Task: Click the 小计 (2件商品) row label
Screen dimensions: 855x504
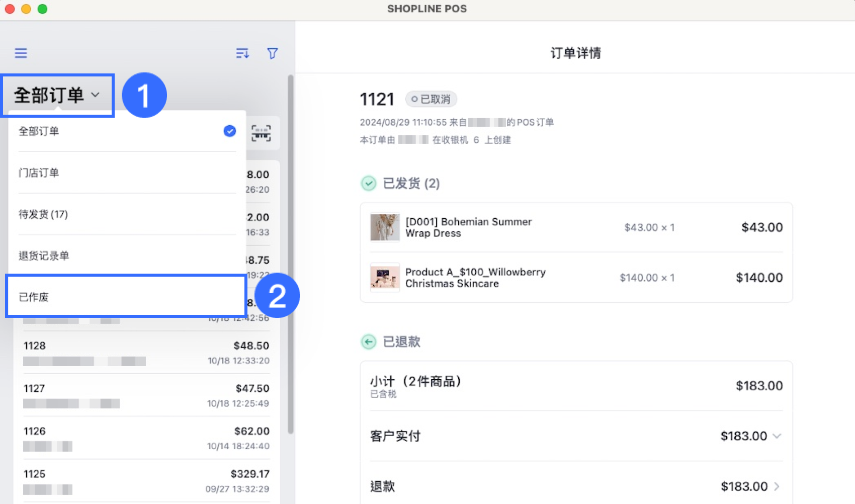Action: tap(415, 381)
